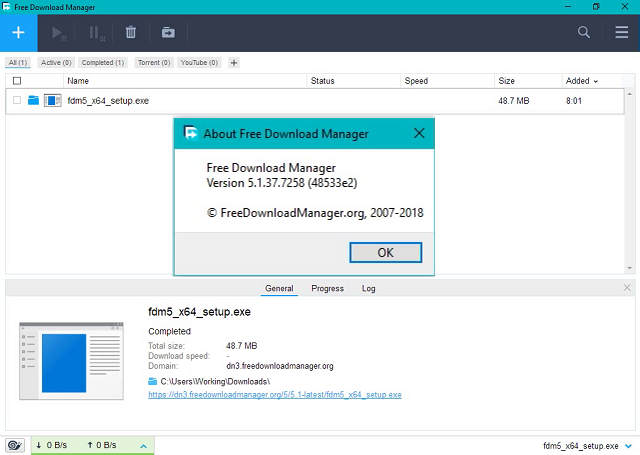This screenshot has height=455, width=640.
Task: Select the Completed (1) filter tab
Action: pyautogui.click(x=103, y=62)
